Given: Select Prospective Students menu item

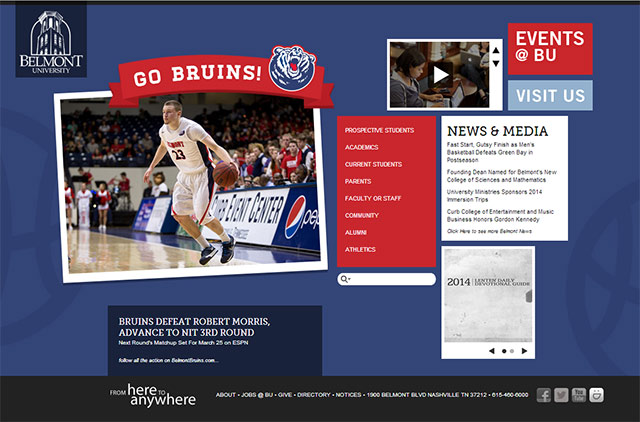Looking at the screenshot, I should [x=379, y=130].
